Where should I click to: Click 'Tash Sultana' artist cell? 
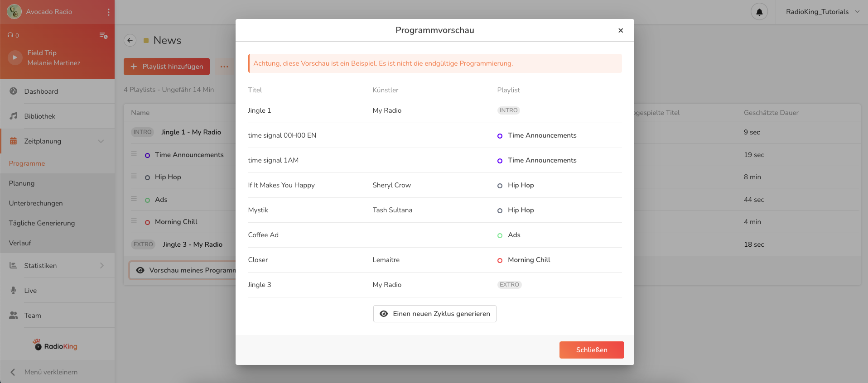point(392,210)
